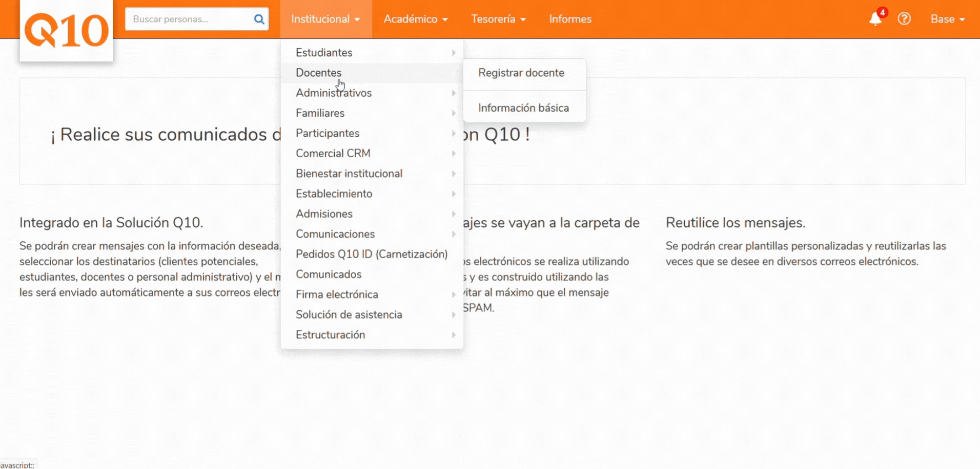Open Pedidos Q10 ID (Carnetización)
Viewport: 980px width, 469px height.
pyautogui.click(x=372, y=254)
